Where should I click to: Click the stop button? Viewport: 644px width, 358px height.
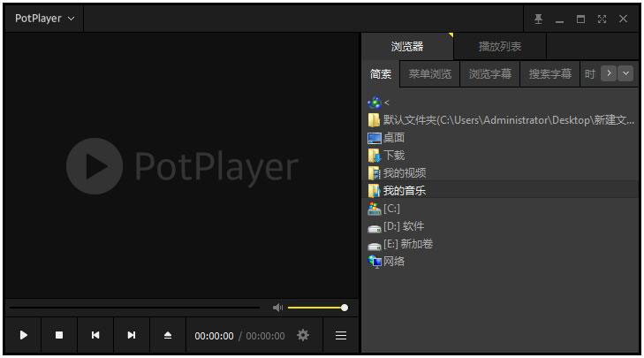(x=59, y=335)
